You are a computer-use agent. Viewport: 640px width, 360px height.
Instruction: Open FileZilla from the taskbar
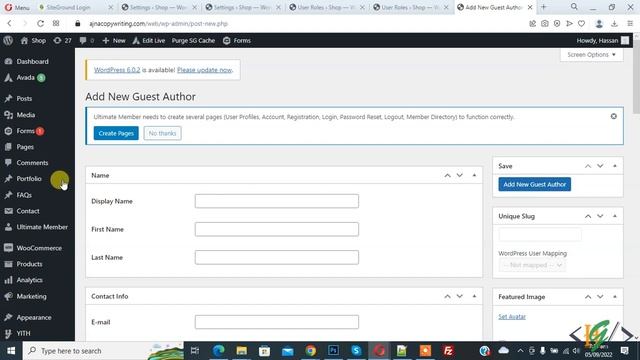coord(448,351)
